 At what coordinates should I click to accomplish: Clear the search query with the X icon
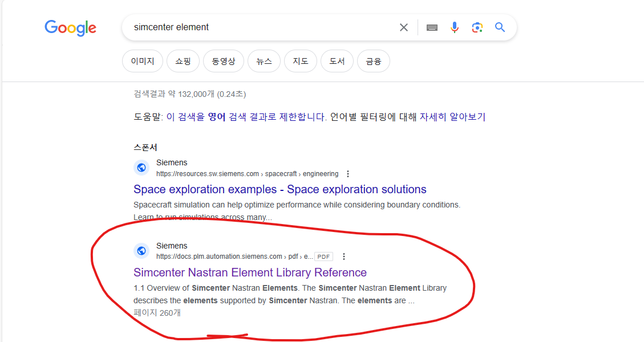coord(404,27)
